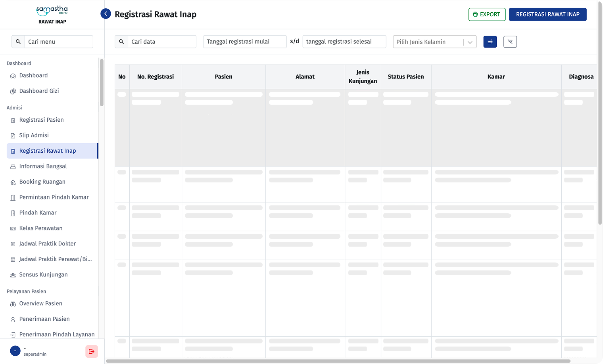Go to the Pindah Kamar menu item
Viewport: 603px width, 364px height.
[38, 213]
